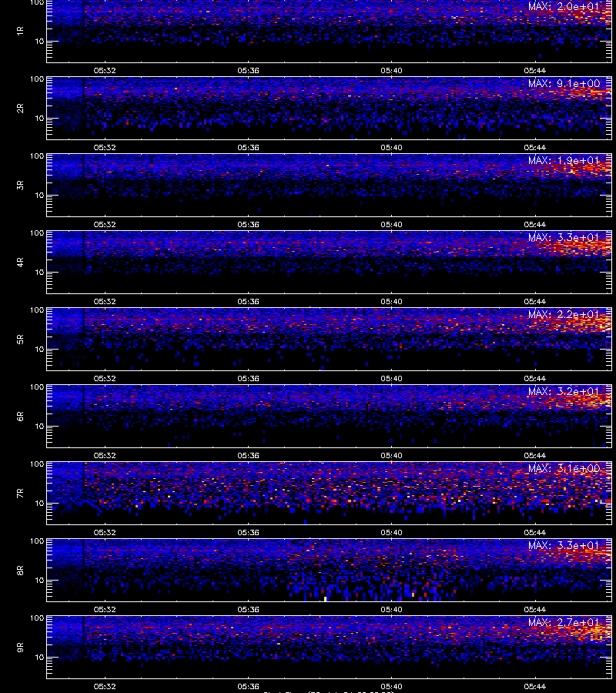The height and width of the screenshot is (693, 616).
Task: Click the 6R panel axis label
Action: (x=20, y=416)
